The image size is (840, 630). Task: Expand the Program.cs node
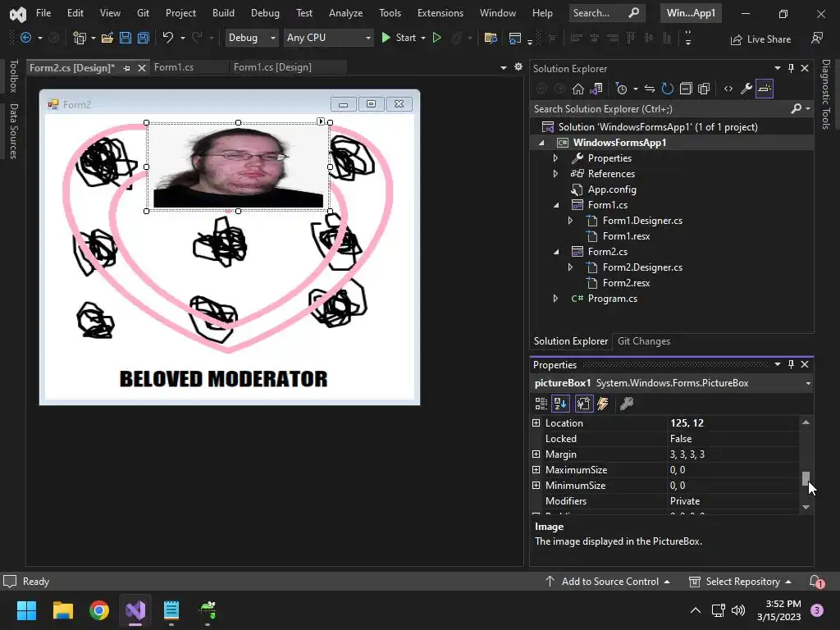coord(555,299)
